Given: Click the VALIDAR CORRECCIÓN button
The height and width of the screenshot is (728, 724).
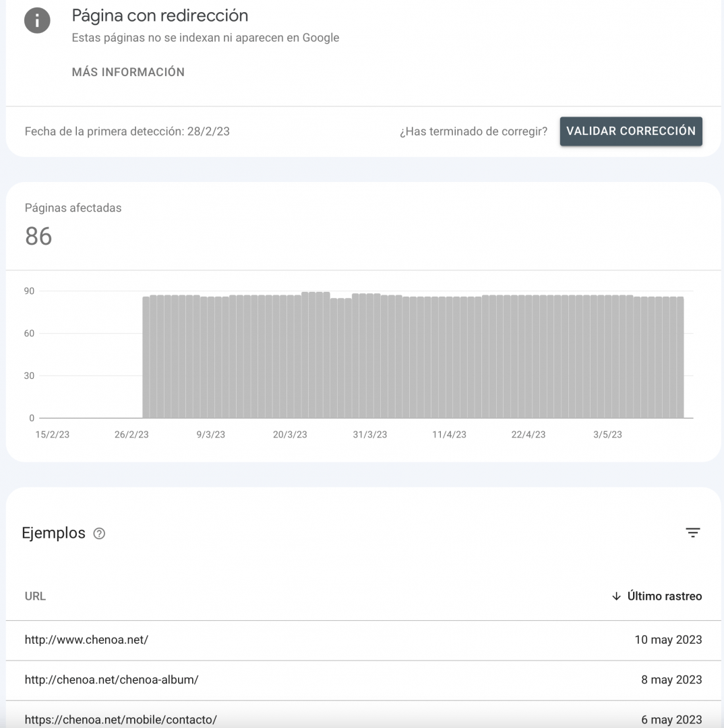Looking at the screenshot, I should coord(631,131).
